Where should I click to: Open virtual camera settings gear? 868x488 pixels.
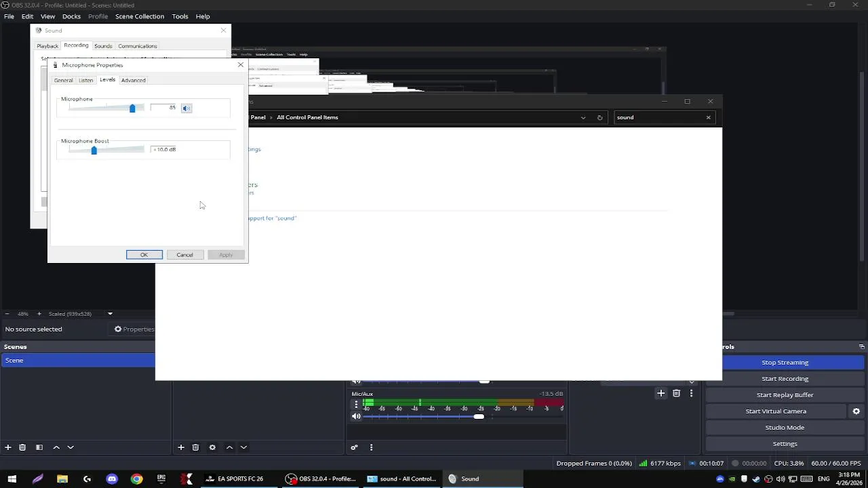click(x=856, y=411)
